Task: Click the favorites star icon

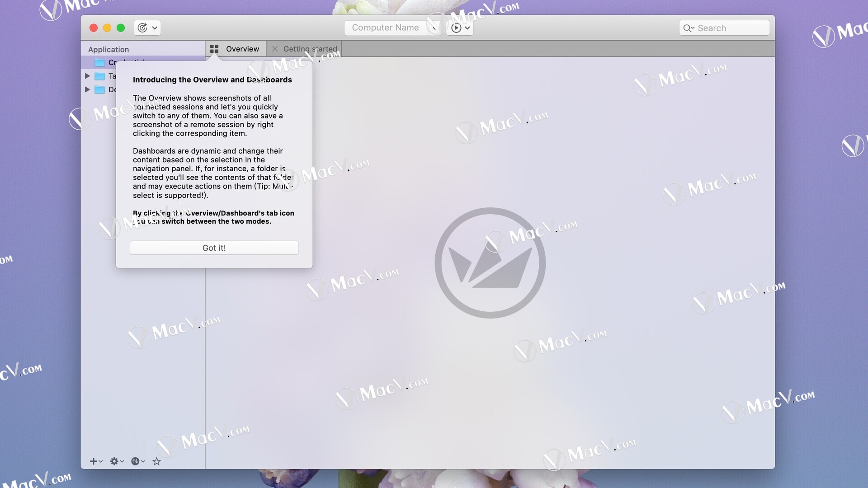Action: coord(157,461)
